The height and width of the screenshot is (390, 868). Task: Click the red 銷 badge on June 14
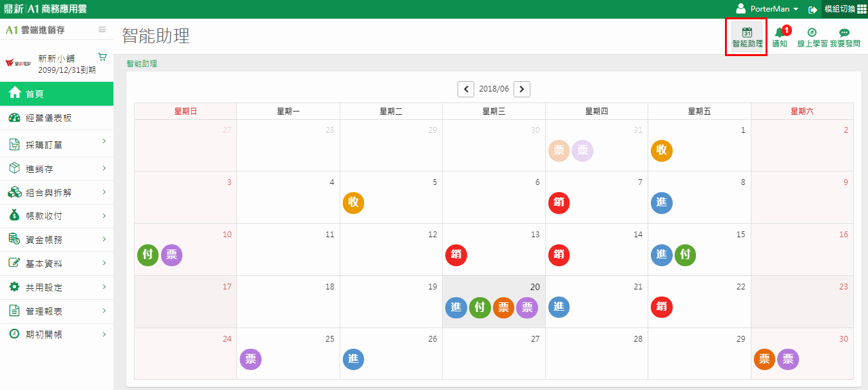point(559,255)
